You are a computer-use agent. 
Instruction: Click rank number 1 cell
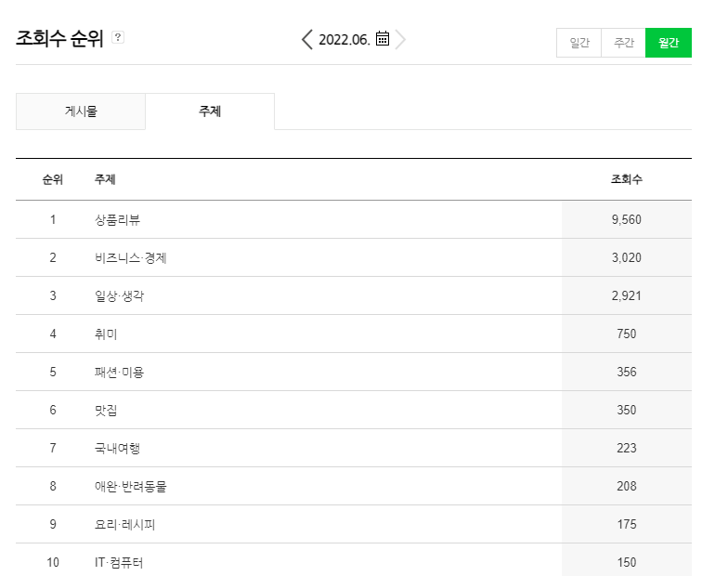click(x=53, y=219)
